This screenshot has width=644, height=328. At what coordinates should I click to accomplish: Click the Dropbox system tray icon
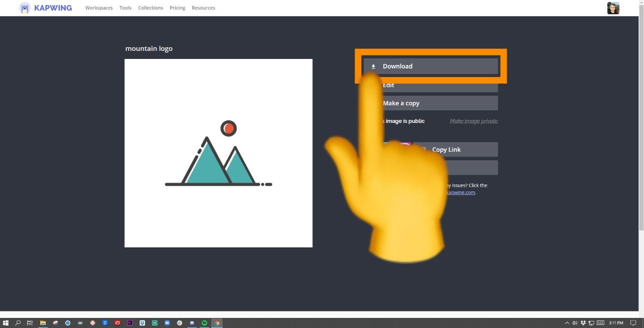coord(583,323)
